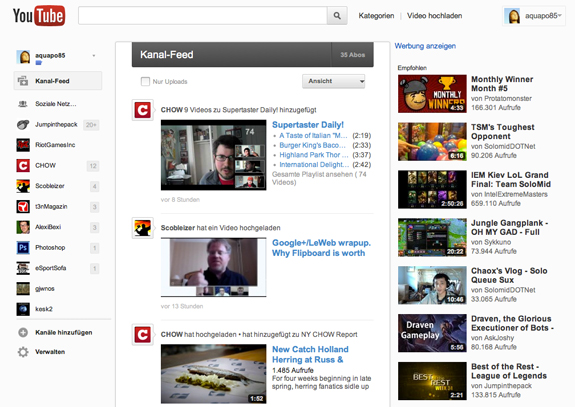The height and width of the screenshot is (407, 575).
Task: Open Google+/LeWeb wrapup video title
Action: [321, 248]
